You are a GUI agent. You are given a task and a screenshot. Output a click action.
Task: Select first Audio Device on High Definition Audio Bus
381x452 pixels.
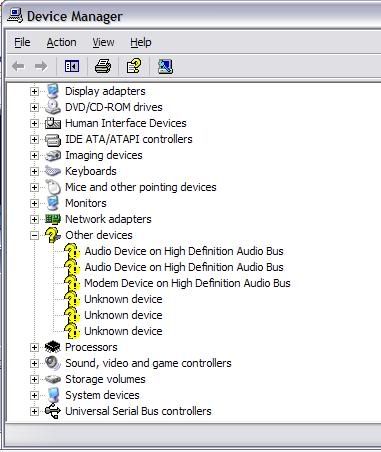(184, 251)
